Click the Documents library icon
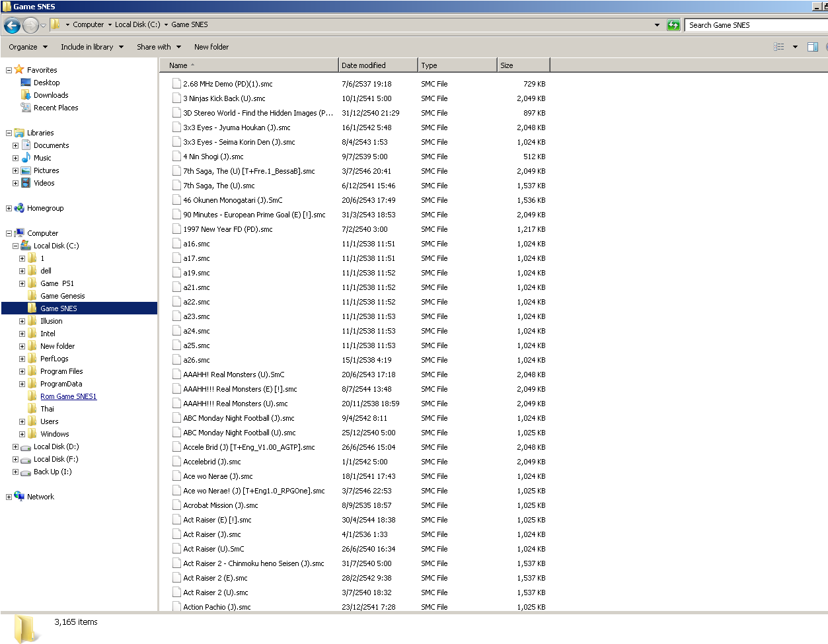Image resolution: width=828 pixels, height=644 pixels. [x=26, y=145]
